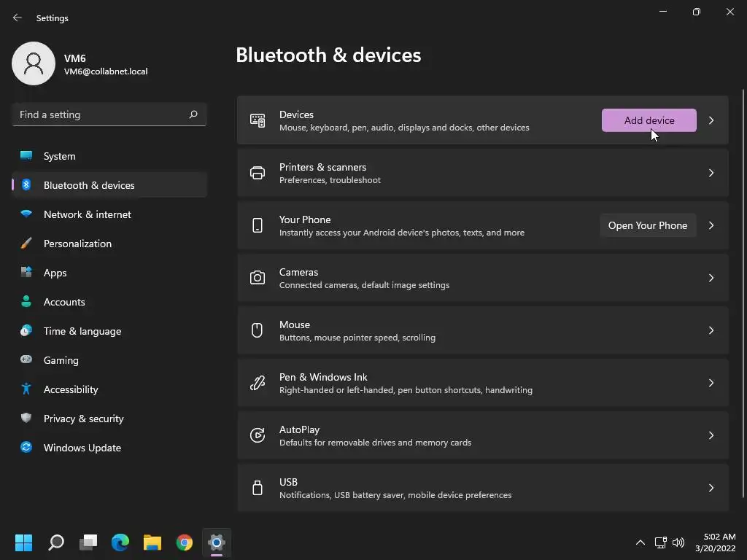Viewport: 747px width, 560px height.
Task: Open AutoPlay settings
Action: coord(483,435)
